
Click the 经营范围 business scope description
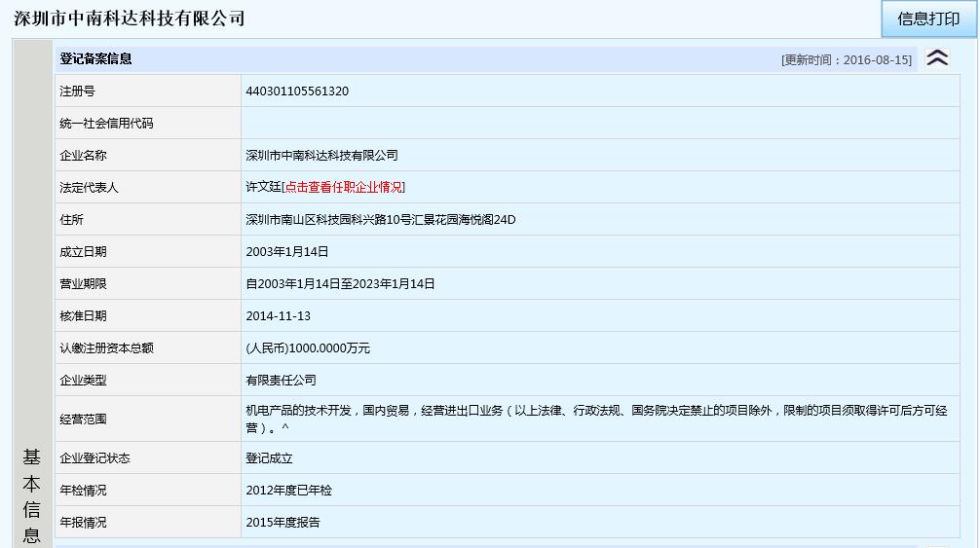(x=595, y=419)
